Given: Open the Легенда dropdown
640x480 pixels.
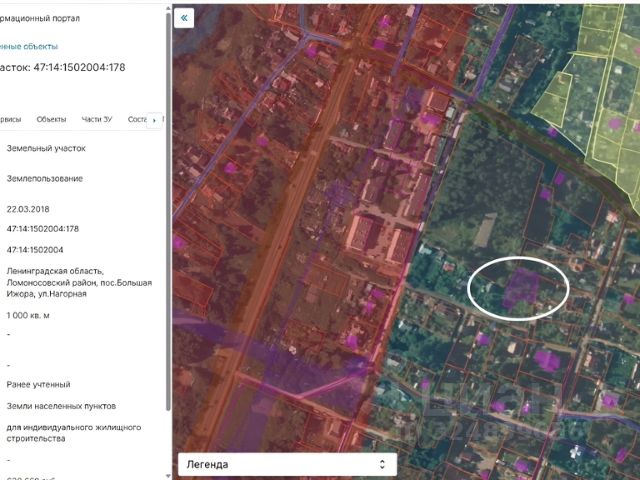Looking at the screenshot, I should [287, 464].
